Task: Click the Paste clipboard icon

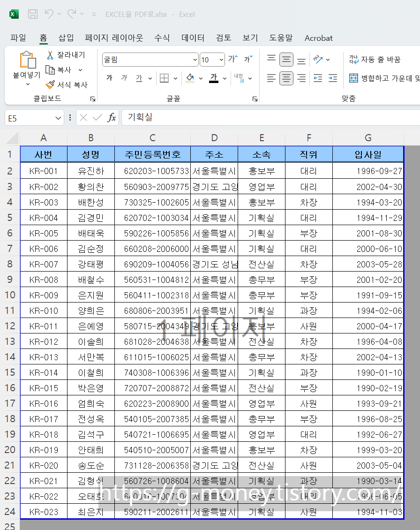Action: (x=27, y=61)
